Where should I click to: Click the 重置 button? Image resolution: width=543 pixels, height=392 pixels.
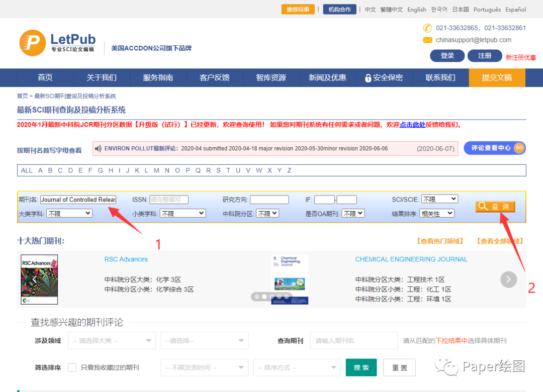[399, 367]
